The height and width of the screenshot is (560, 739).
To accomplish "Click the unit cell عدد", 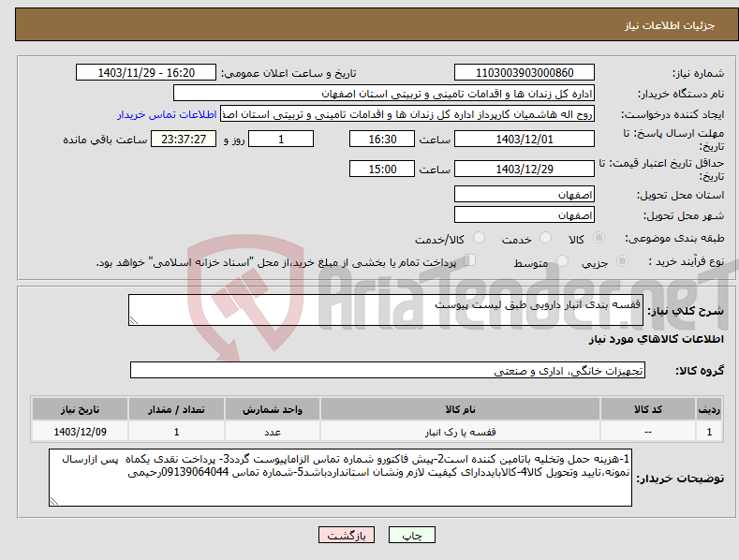I will point(273,432).
